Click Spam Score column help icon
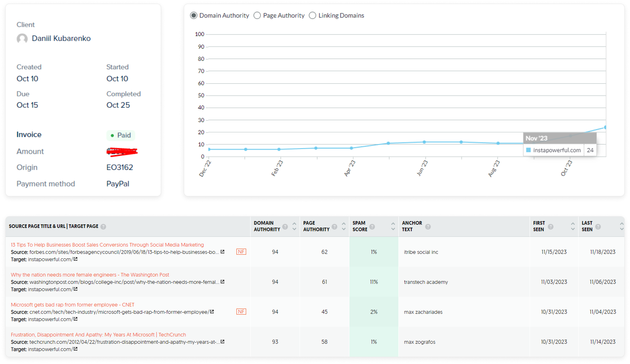The height and width of the screenshot is (364, 630). point(372,227)
